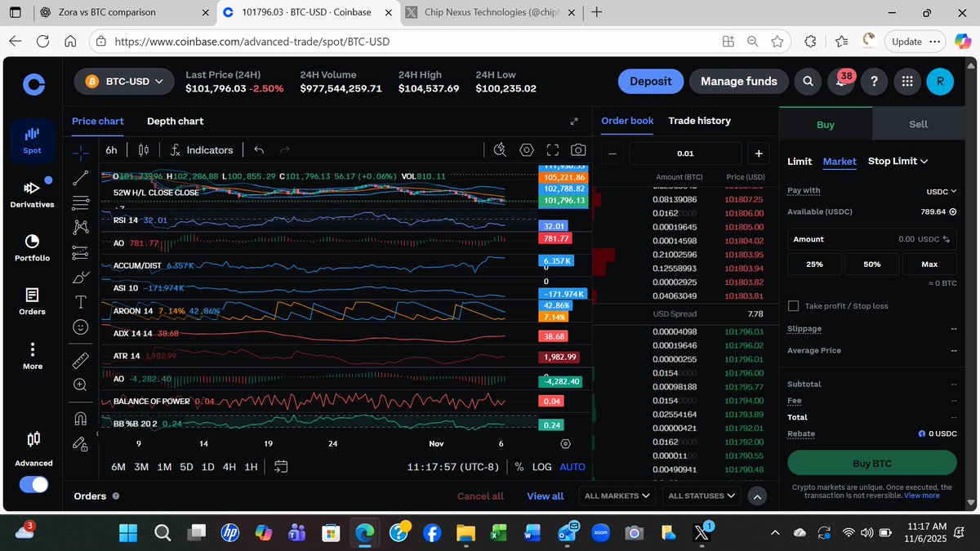This screenshot has height=551, width=980.
Task: Expand the price chart panel
Action: coord(574,122)
